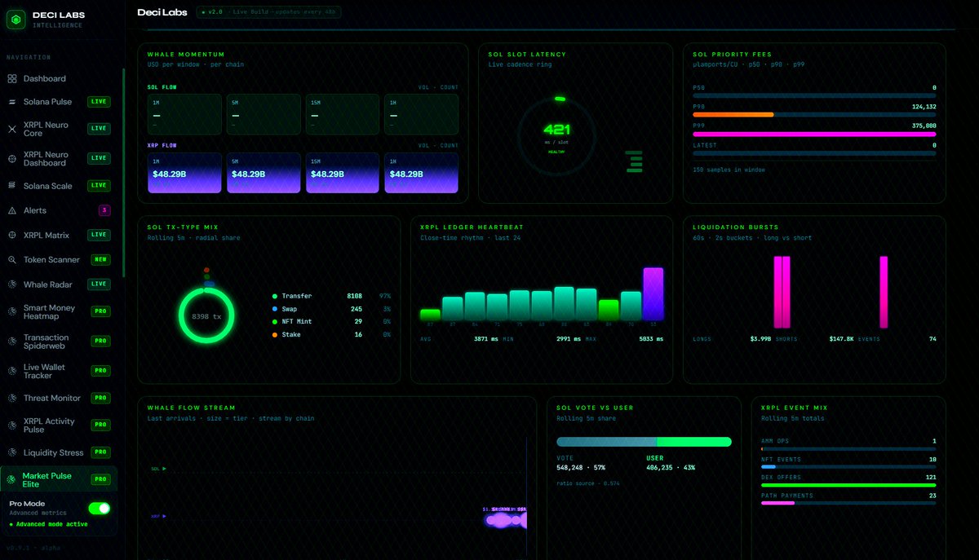
Task: Toggle Pro Mode switch off
Action: tap(100, 509)
